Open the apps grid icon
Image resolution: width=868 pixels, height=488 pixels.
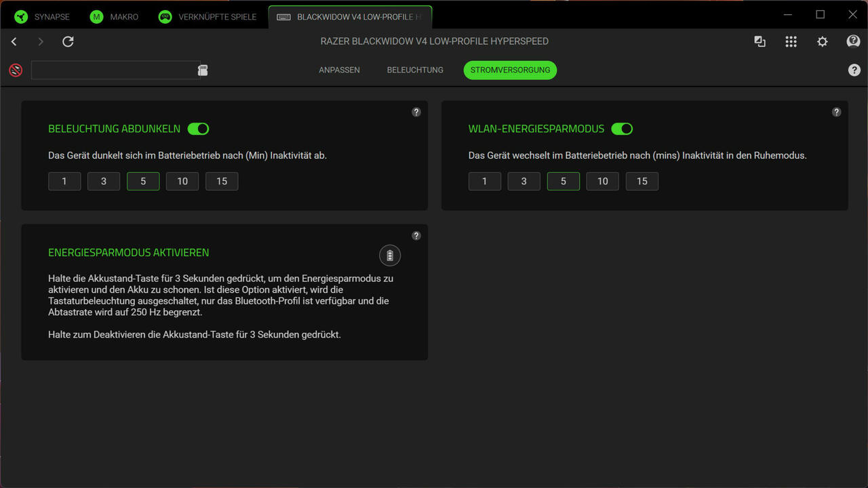[791, 42]
